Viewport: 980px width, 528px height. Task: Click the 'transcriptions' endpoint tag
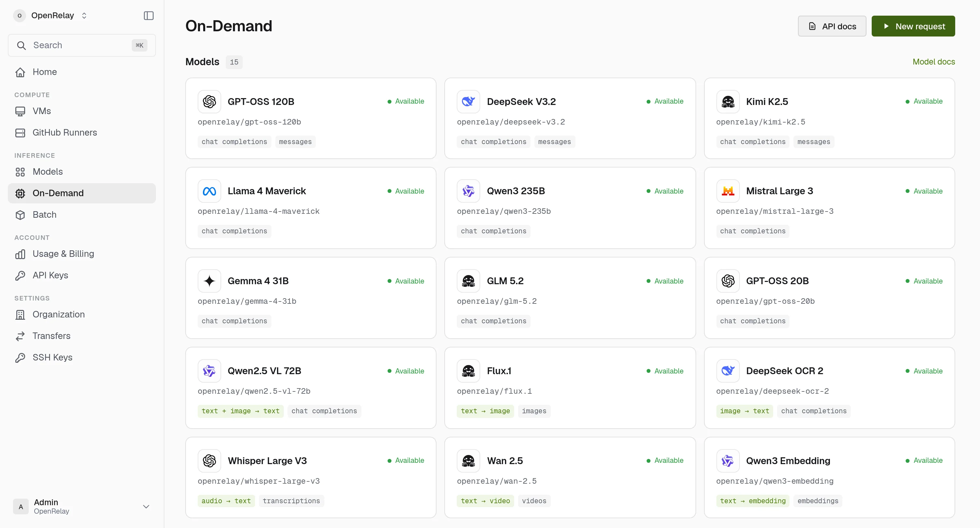click(291, 501)
